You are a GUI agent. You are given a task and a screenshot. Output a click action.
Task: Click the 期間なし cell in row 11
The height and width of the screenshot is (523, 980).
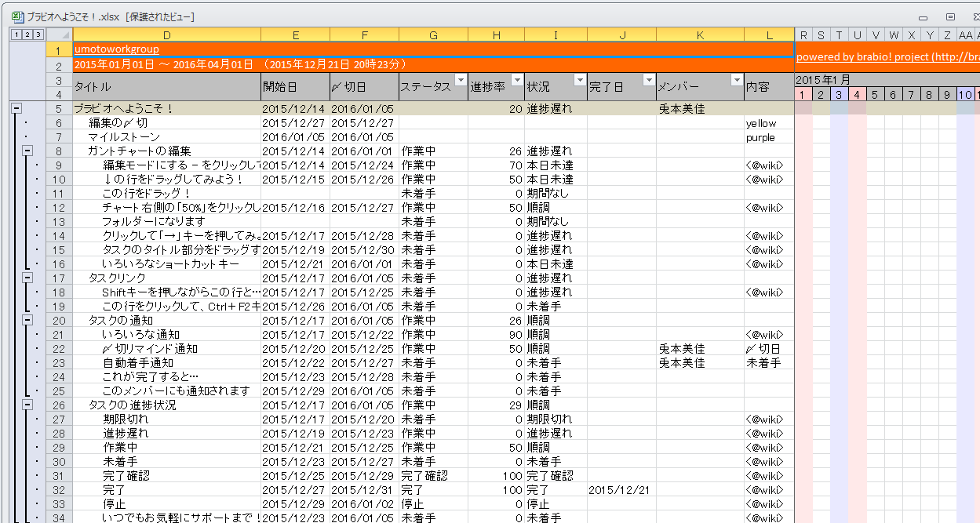556,194
